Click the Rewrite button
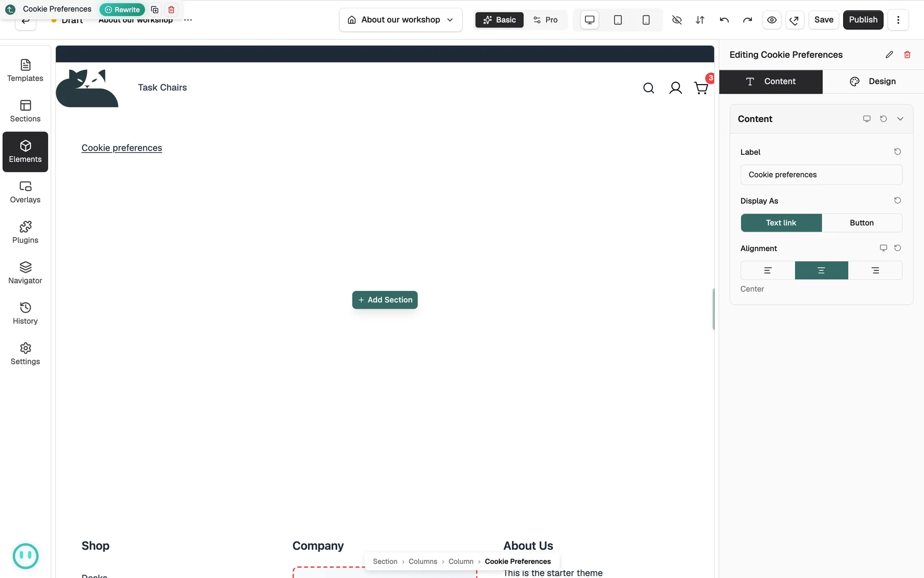 (122, 10)
